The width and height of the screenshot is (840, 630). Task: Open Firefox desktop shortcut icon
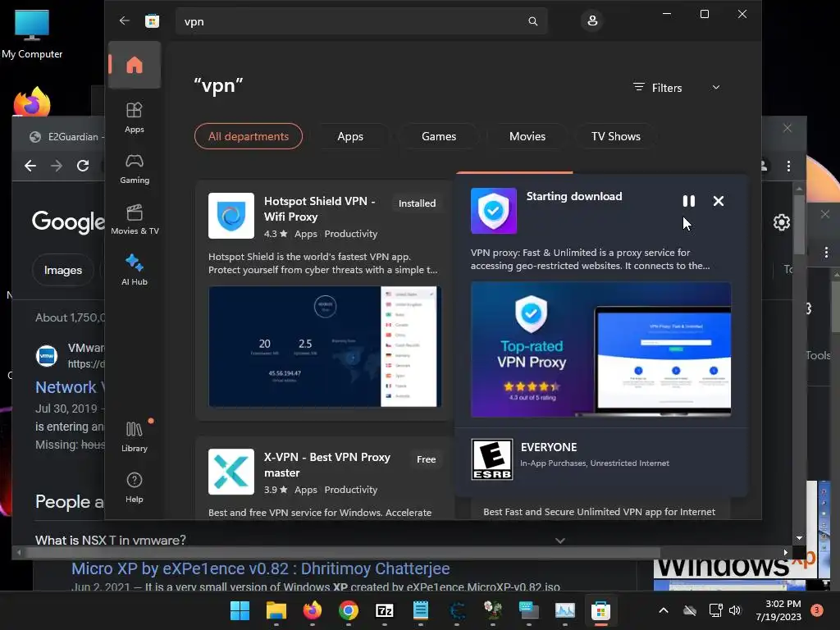(x=32, y=101)
